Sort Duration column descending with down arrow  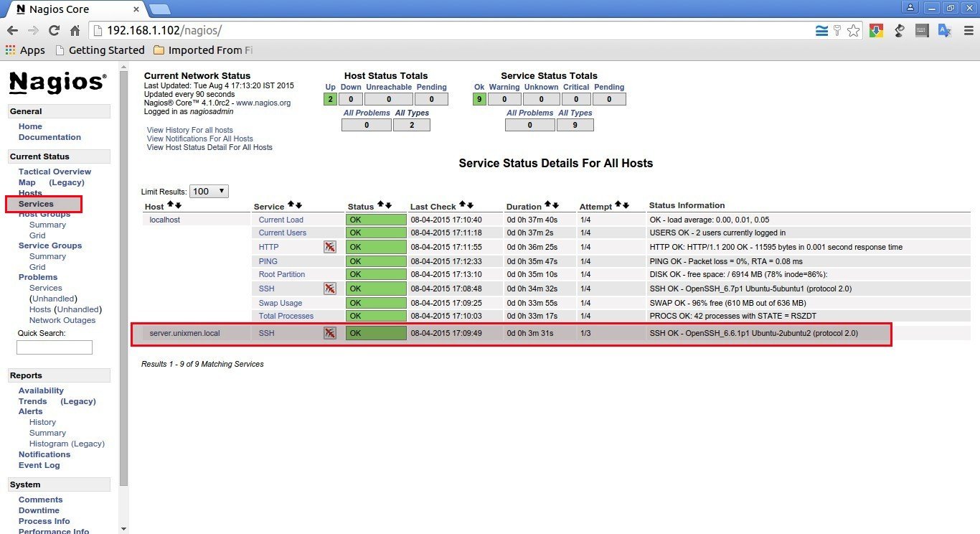point(555,205)
